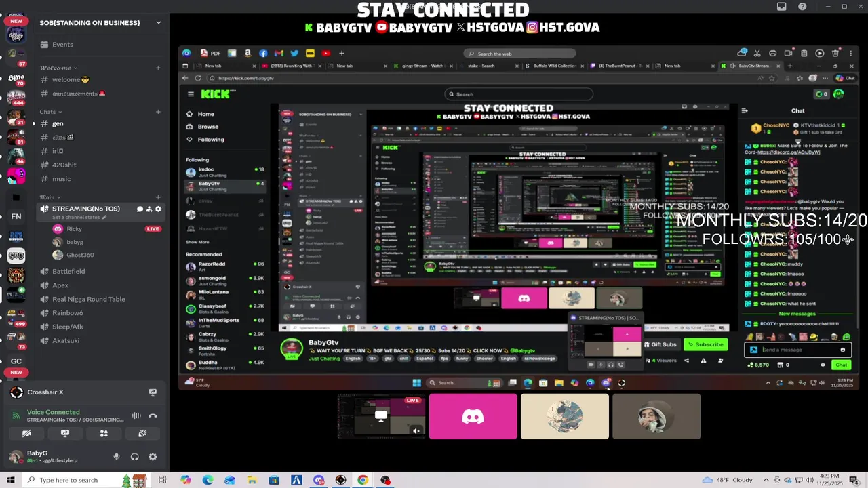Select the participant tile holding a cup

coord(656,416)
